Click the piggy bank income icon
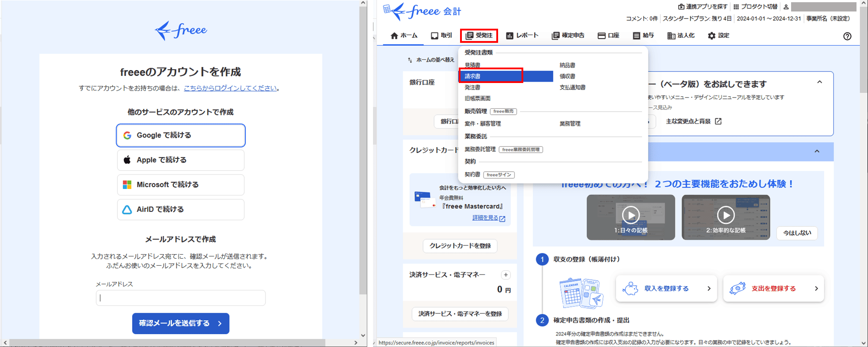The width and height of the screenshot is (868, 347). [x=630, y=289]
